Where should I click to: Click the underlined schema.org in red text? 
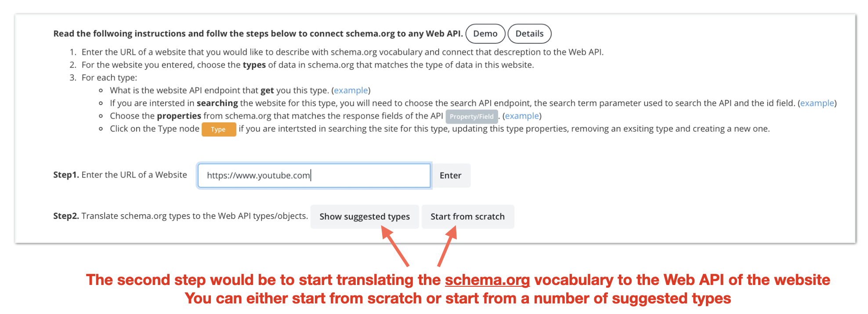click(487, 280)
